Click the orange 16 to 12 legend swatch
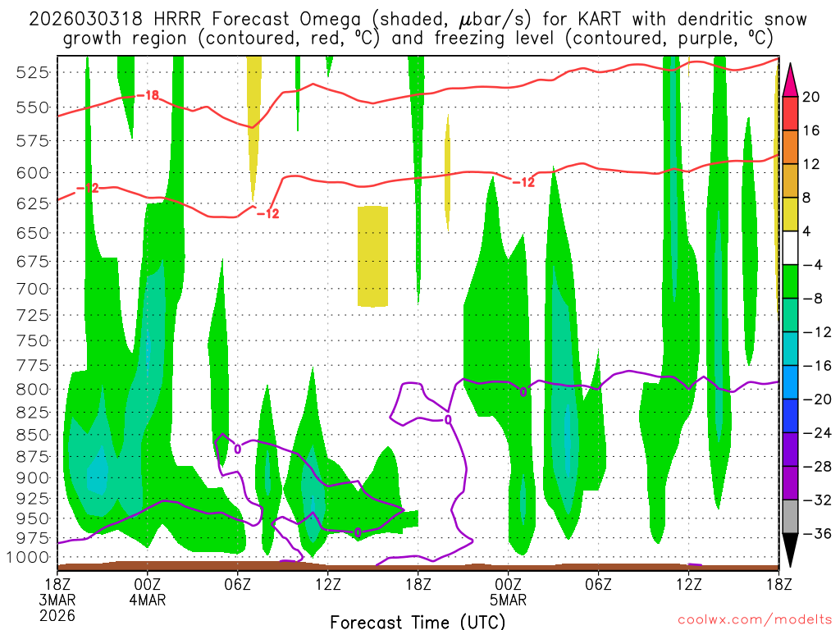 [x=790, y=147]
